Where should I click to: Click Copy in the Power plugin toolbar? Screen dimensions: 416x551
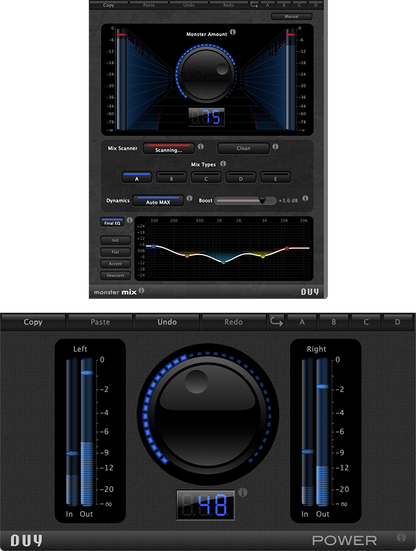(x=33, y=322)
